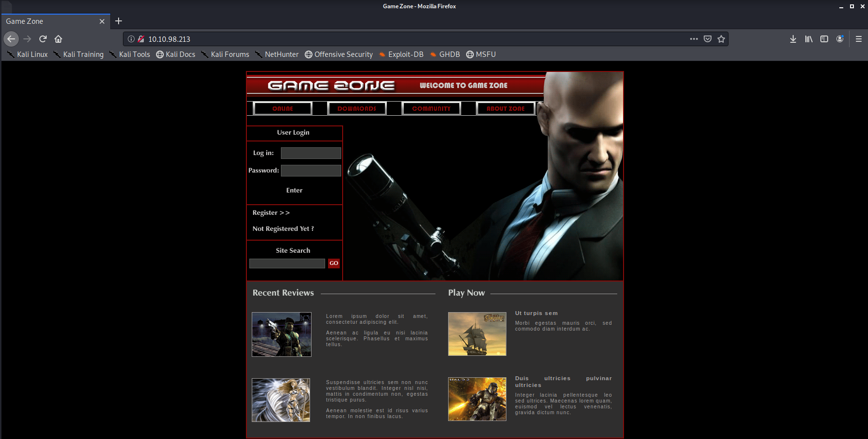The height and width of the screenshot is (439, 868).
Task: Open NetHunter bookmark
Action: [x=277, y=54]
